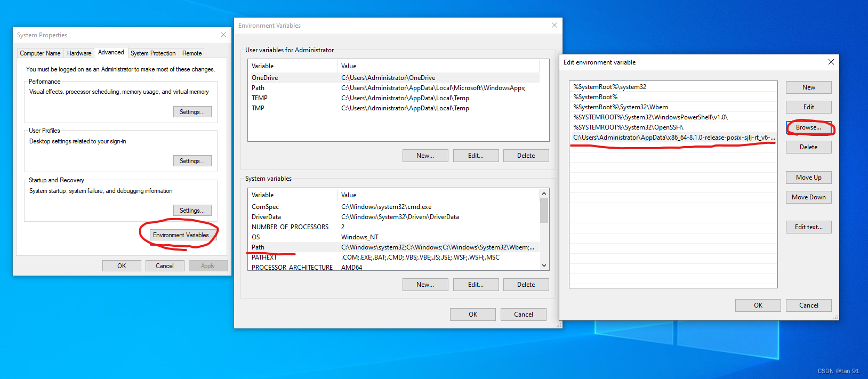Image resolution: width=868 pixels, height=379 pixels.
Task: Click Edit under user variables
Action: pos(476,156)
